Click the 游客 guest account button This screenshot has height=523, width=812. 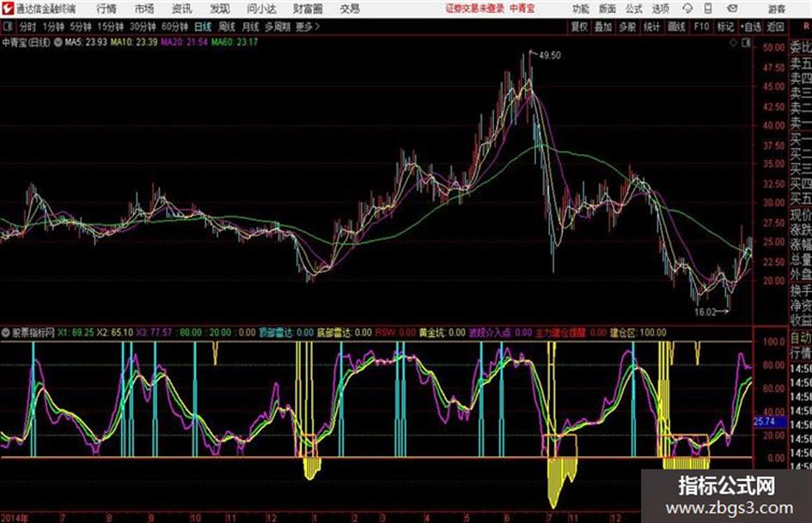tap(777, 9)
